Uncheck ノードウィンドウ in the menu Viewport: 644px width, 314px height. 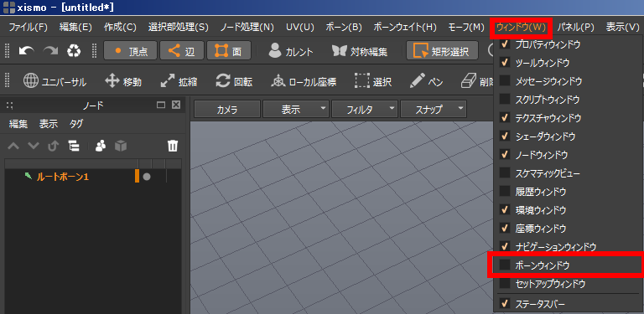(568, 155)
